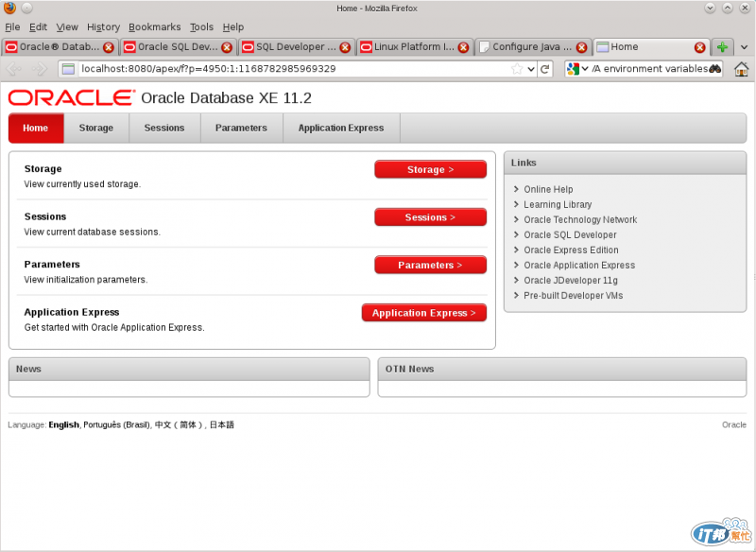Click the 'View current database sessions.' text
The image size is (756, 552).
92,232
